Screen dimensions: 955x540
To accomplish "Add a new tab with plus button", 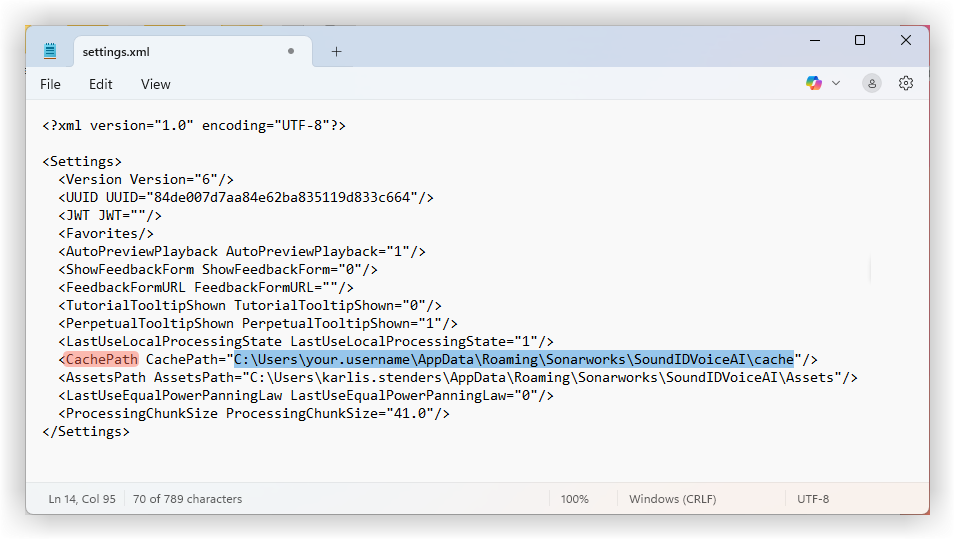I will [336, 52].
